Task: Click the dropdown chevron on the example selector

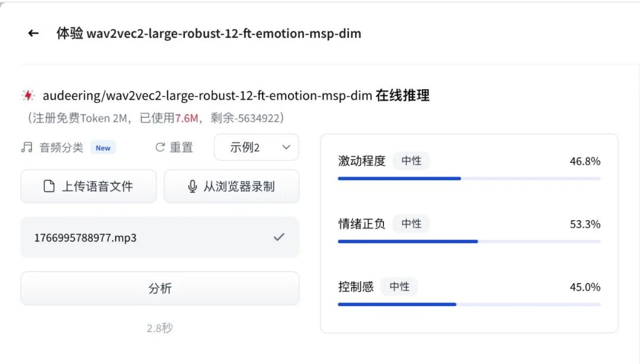Action: [x=286, y=147]
